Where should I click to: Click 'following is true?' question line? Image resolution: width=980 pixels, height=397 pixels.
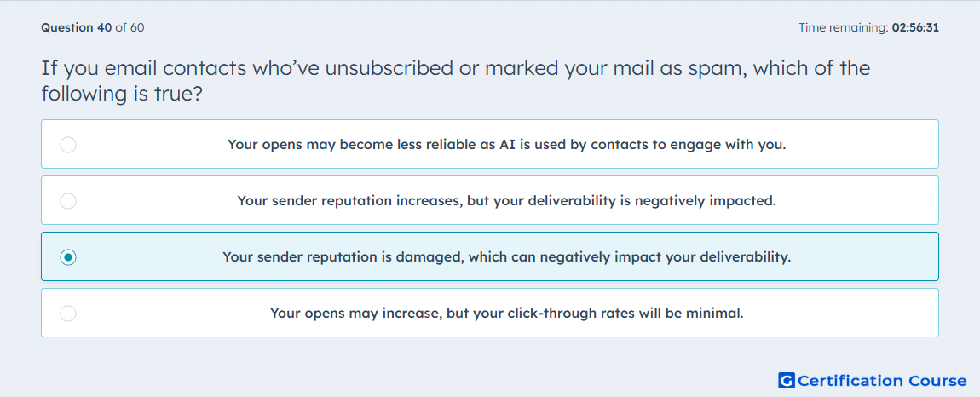point(122,95)
